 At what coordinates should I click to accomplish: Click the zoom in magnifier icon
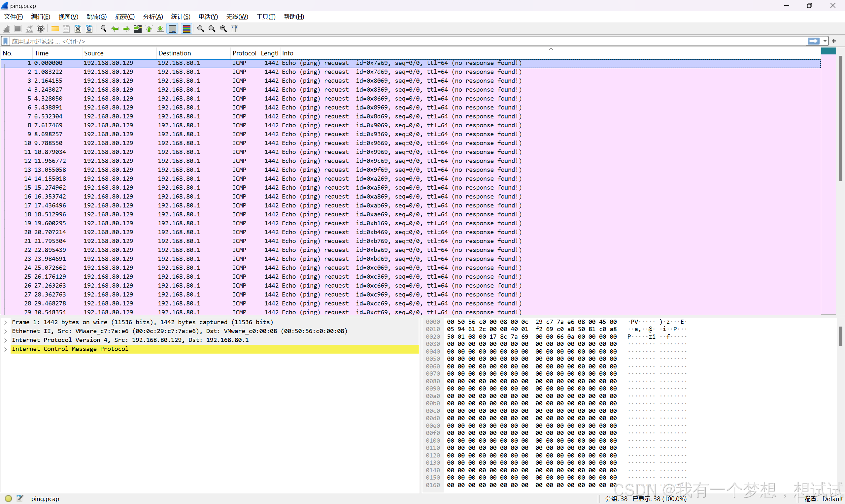pyautogui.click(x=200, y=29)
